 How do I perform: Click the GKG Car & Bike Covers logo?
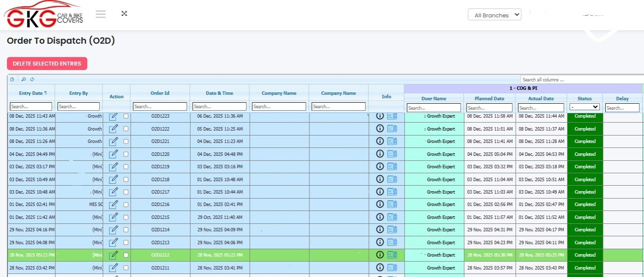click(44, 15)
